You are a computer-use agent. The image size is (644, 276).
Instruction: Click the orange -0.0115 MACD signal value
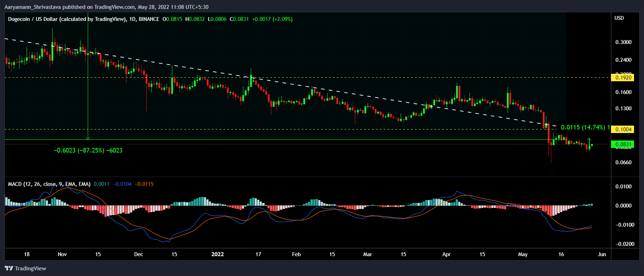point(144,184)
